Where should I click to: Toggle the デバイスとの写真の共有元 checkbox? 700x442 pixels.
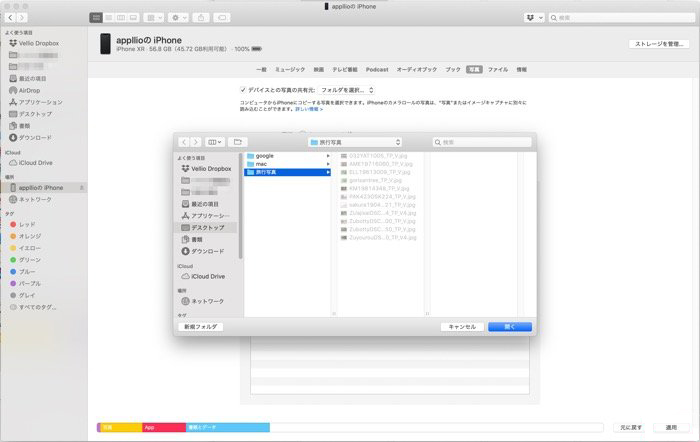(243, 90)
